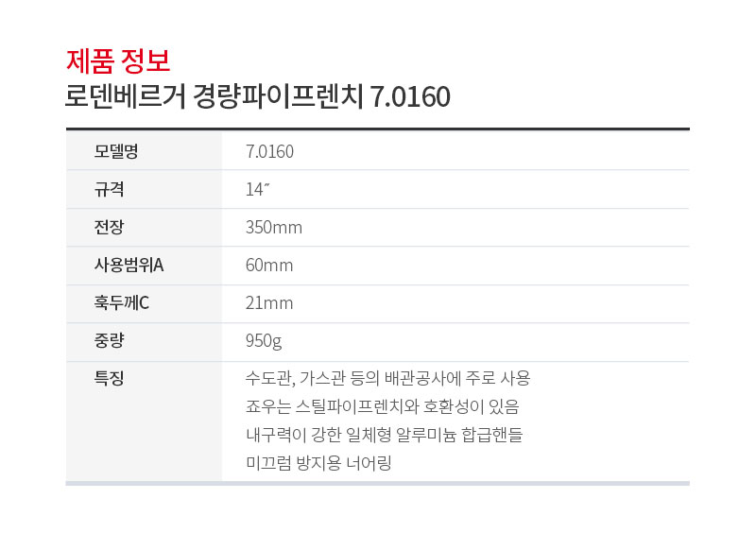Image resolution: width=756 pixels, height=550 pixels.
Task: Click the size value 14″
Action: (x=257, y=189)
